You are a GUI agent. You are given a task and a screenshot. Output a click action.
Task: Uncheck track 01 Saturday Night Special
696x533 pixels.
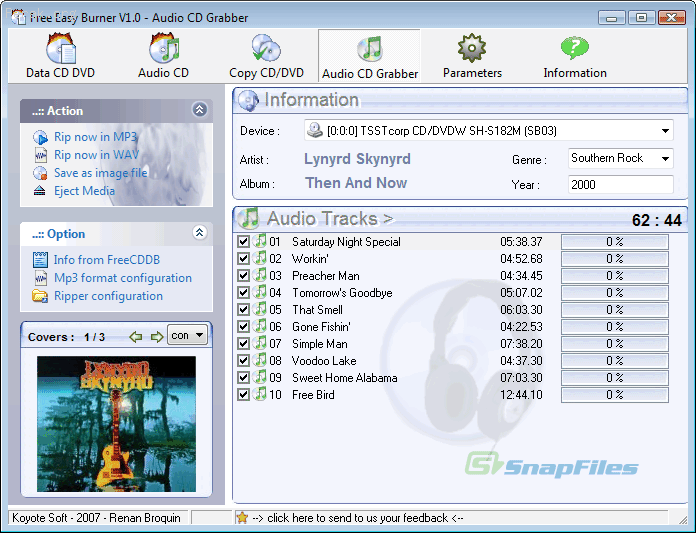click(243, 242)
